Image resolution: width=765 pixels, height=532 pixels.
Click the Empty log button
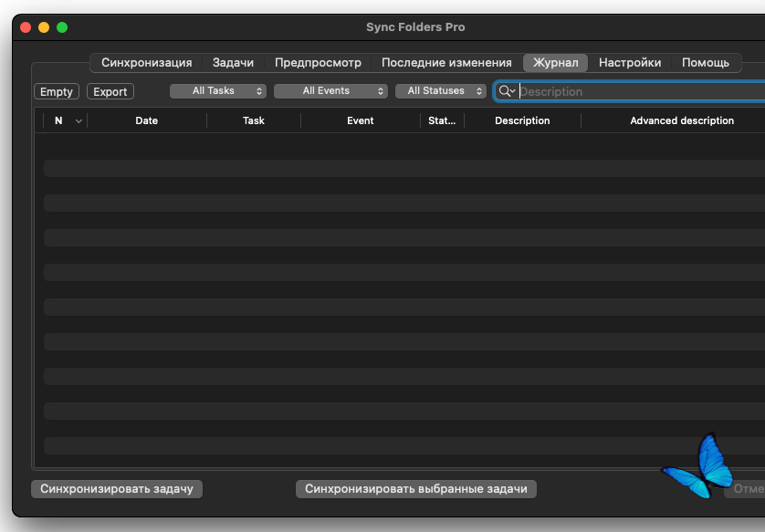[x=57, y=91]
